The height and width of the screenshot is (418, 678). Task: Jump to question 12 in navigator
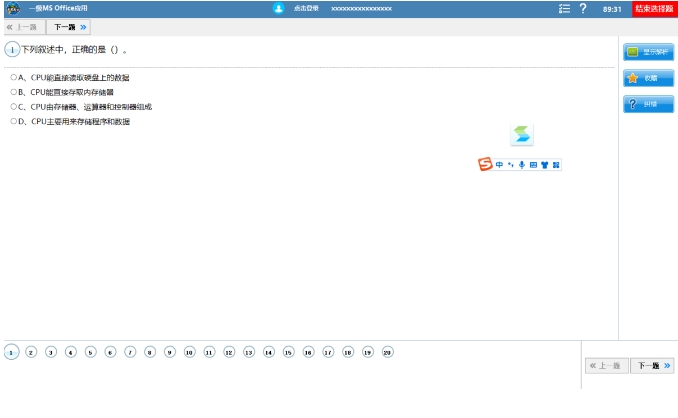pyautogui.click(x=229, y=352)
